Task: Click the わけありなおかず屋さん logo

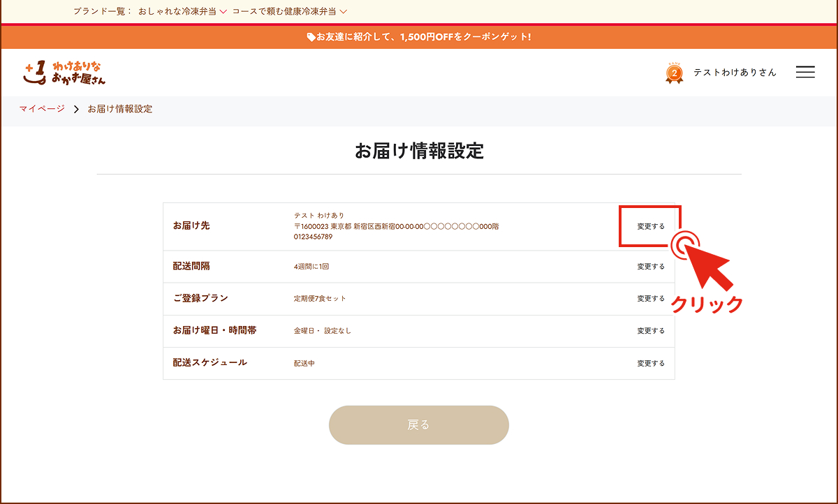Action: 64,72
